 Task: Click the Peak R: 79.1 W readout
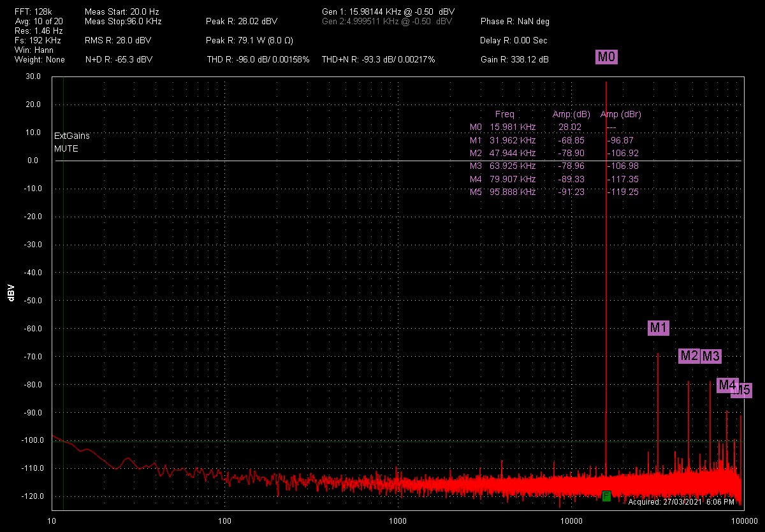pyautogui.click(x=250, y=40)
